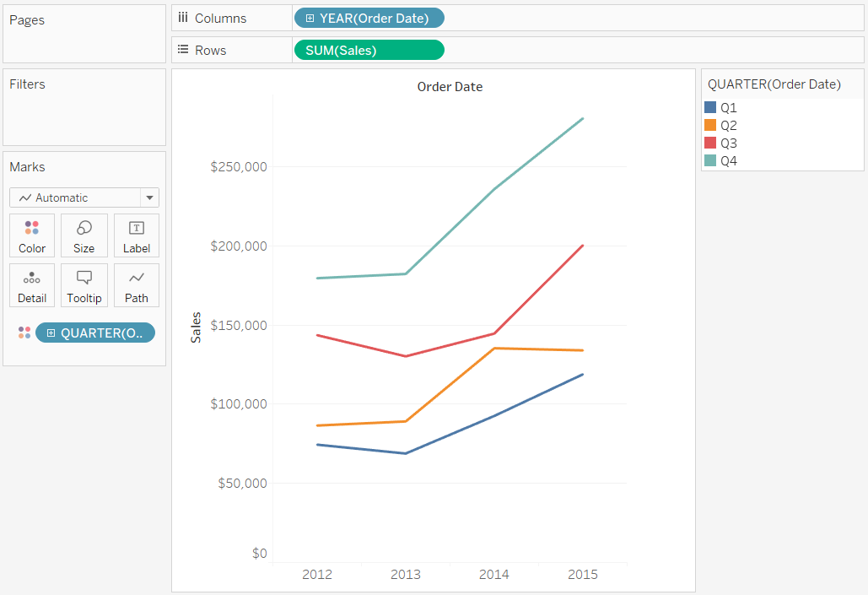Screen dimensions: 868x595
Task: Click the Filters shelf title
Action: [x=27, y=84]
